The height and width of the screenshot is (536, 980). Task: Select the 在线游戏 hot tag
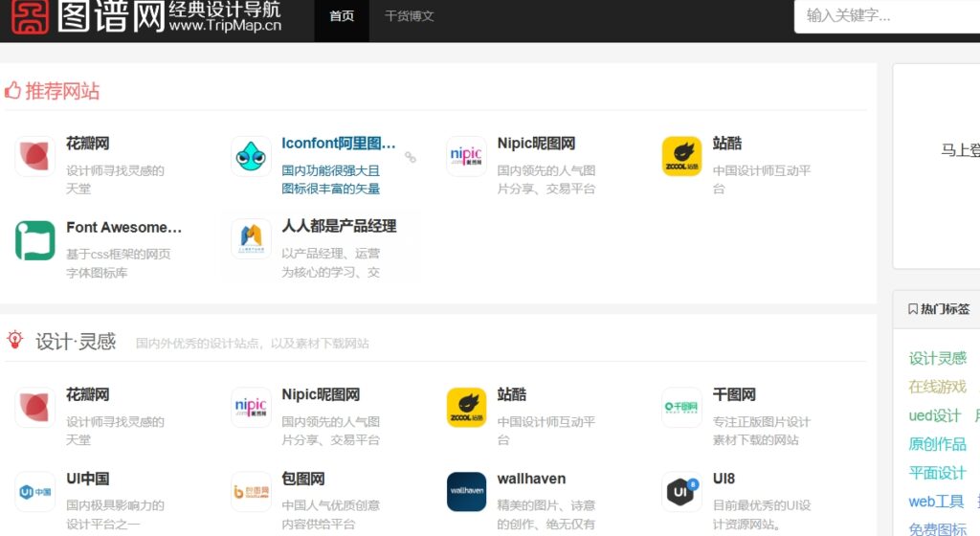938,387
